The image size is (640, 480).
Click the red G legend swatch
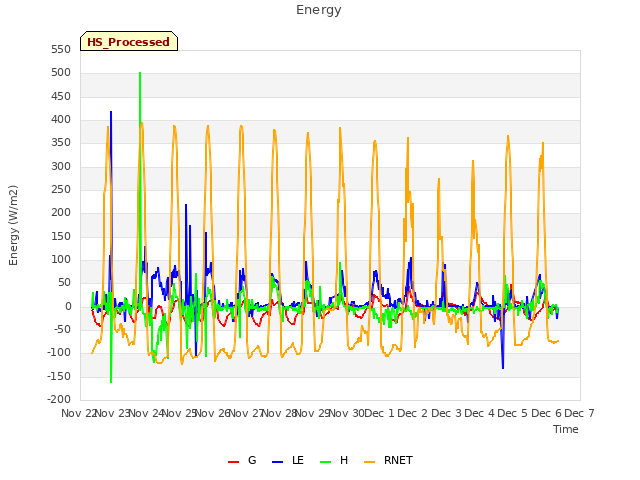click(x=233, y=462)
